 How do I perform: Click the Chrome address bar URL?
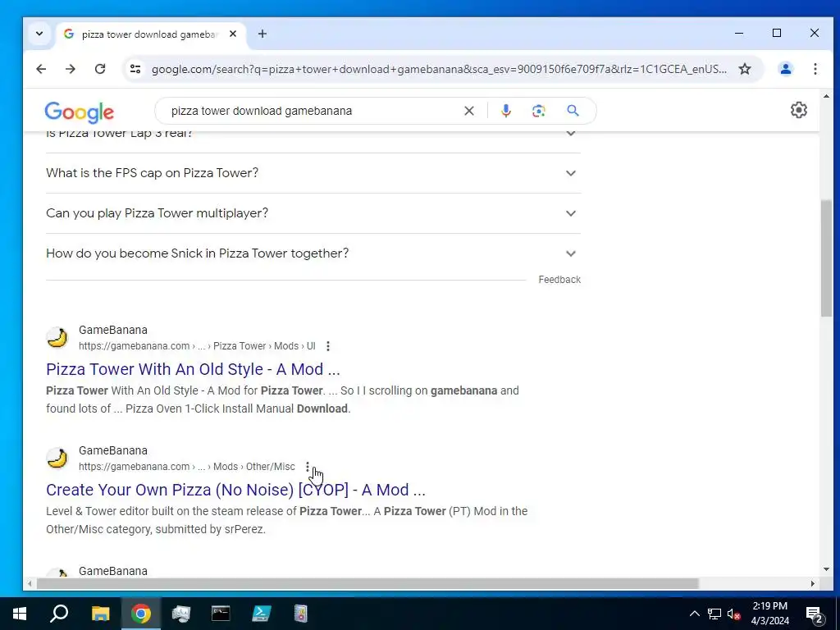[x=439, y=69]
